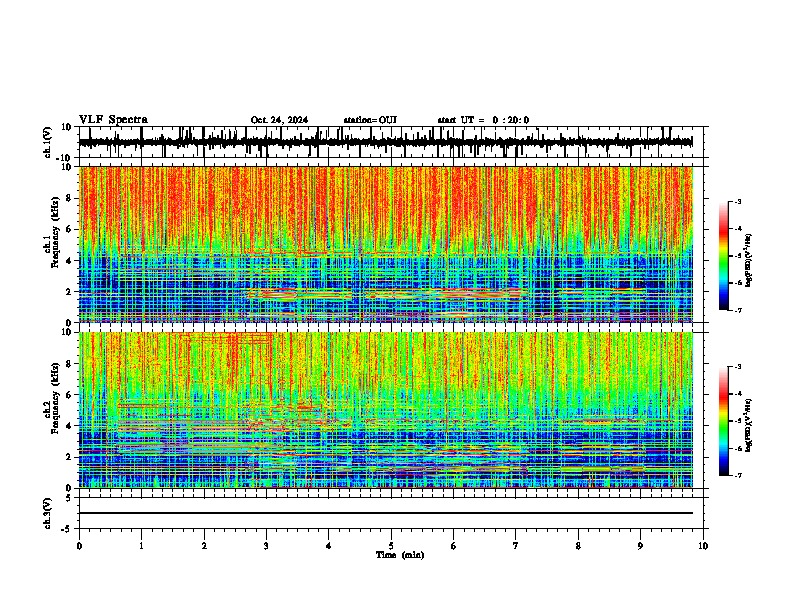
Task: Click the ch.1 color bar log(PSD) label
Action: pos(749,260)
